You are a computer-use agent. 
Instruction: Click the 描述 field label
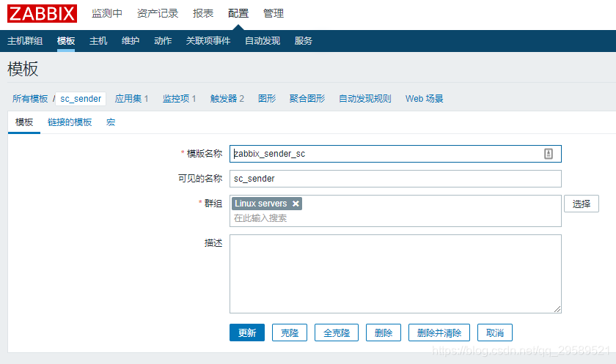click(x=213, y=243)
